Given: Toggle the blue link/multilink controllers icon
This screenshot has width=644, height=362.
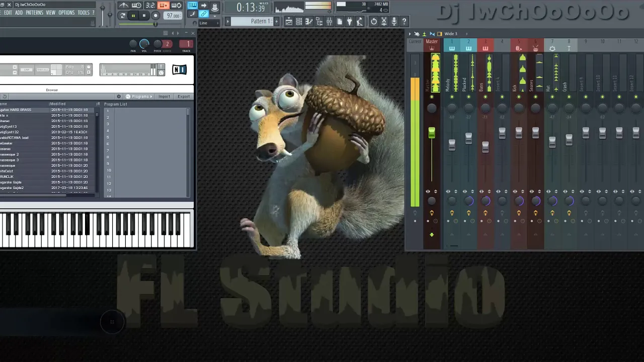Looking at the screenshot, I should coord(204,14).
